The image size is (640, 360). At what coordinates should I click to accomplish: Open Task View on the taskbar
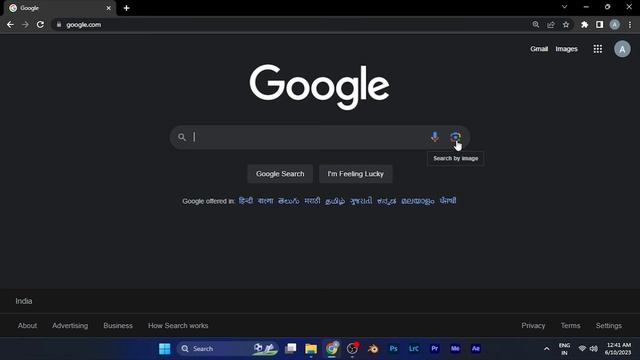point(291,349)
